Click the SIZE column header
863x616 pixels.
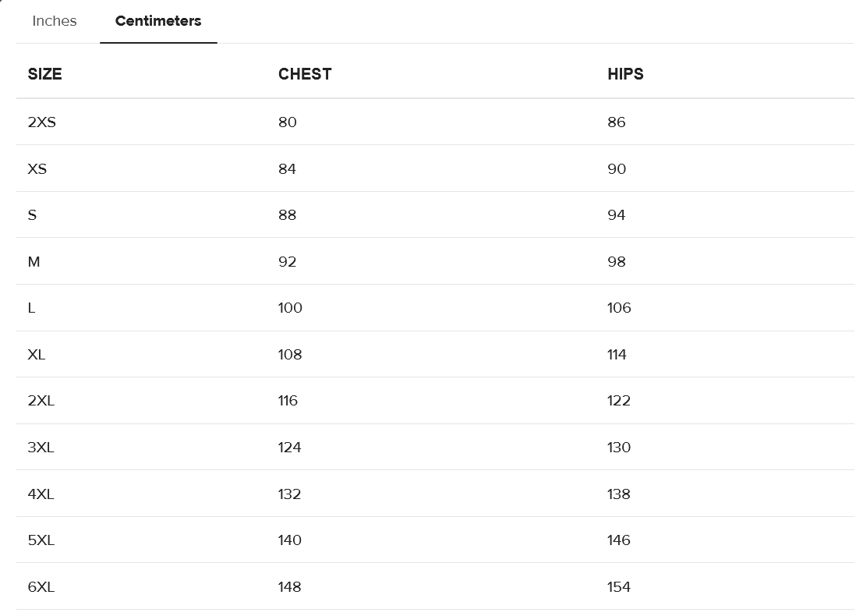click(44, 74)
